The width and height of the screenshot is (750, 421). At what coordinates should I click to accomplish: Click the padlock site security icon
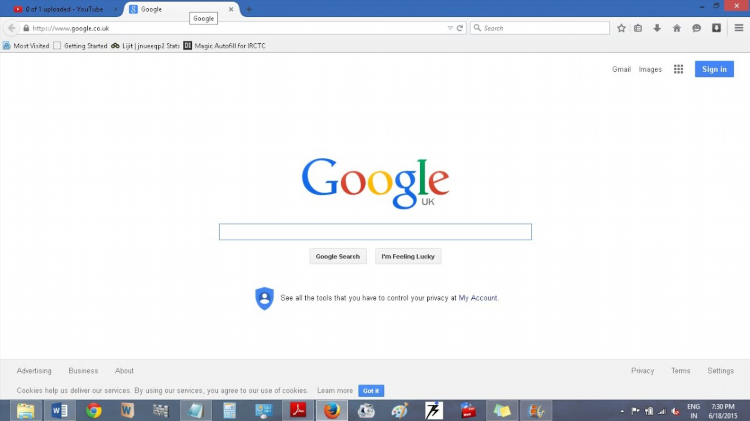click(26, 28)
